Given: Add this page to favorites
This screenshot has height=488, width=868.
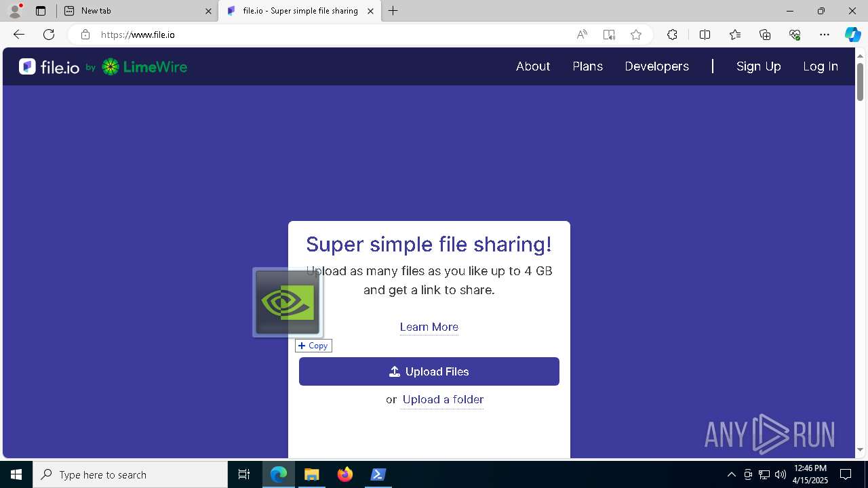Looking at the screenshot, I should click(x=635, y=35).
